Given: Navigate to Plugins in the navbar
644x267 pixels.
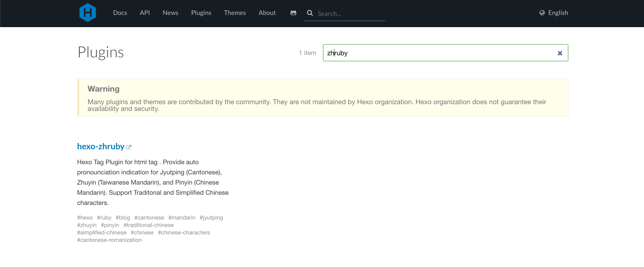Looking at the screenshot, I should (201, 13).
